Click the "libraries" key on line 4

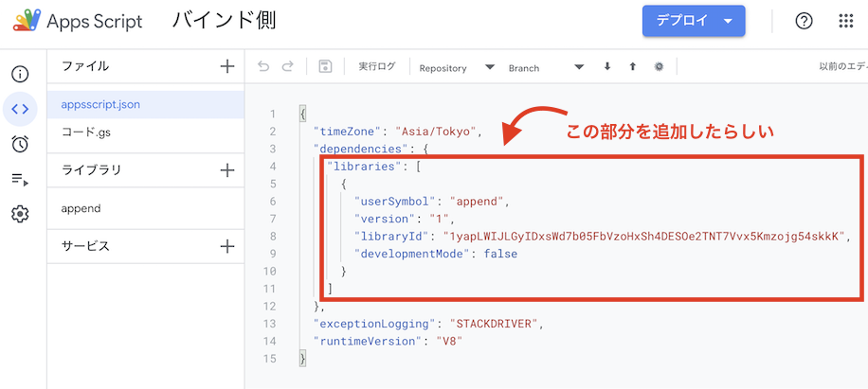pyautogui.click(x=366, y=167)
